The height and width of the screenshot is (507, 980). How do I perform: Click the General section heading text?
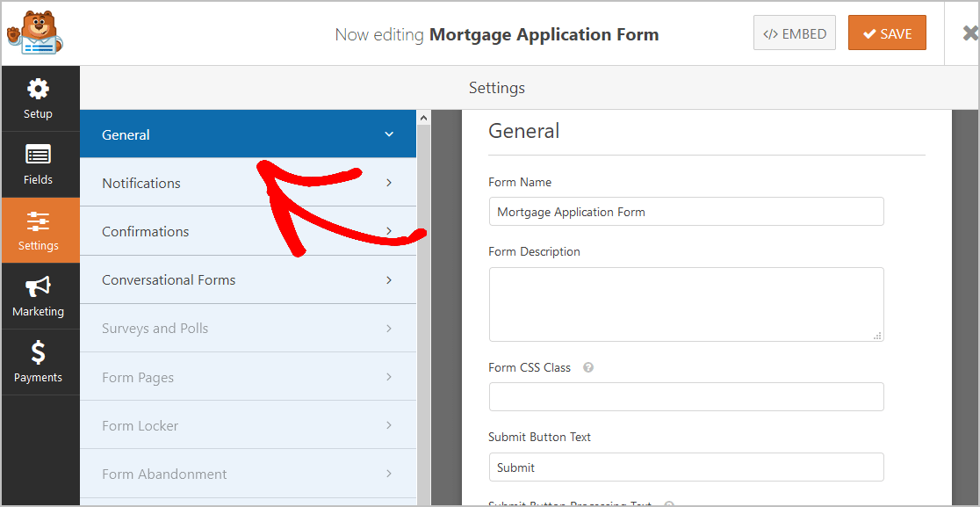[523, 131]
